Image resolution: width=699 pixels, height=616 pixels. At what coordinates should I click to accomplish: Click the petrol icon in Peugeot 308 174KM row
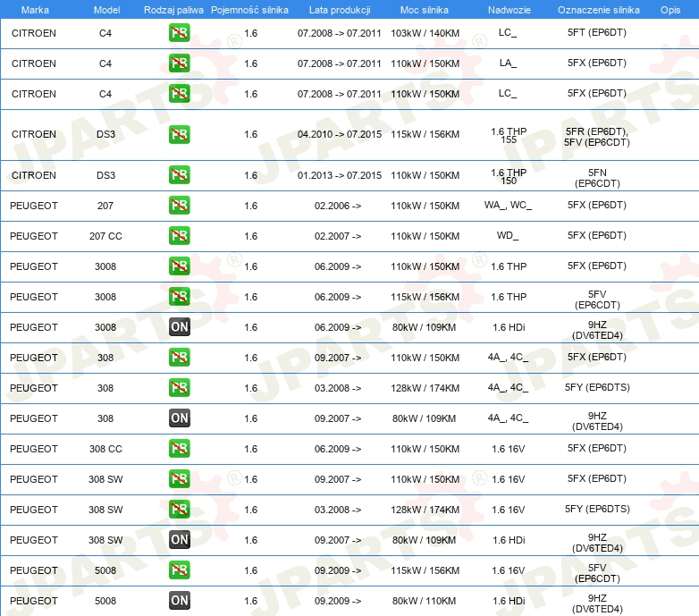pyautogui.click(x=179, y=387)
